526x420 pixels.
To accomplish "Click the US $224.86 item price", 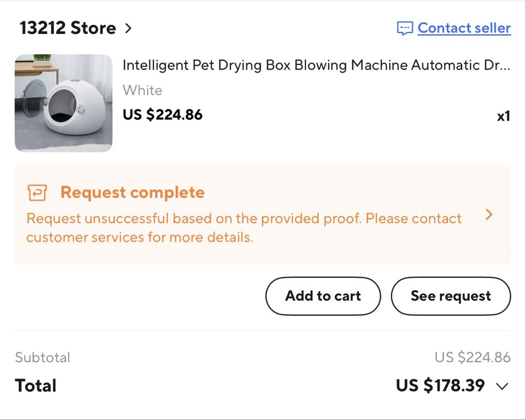I will [163, 115].
